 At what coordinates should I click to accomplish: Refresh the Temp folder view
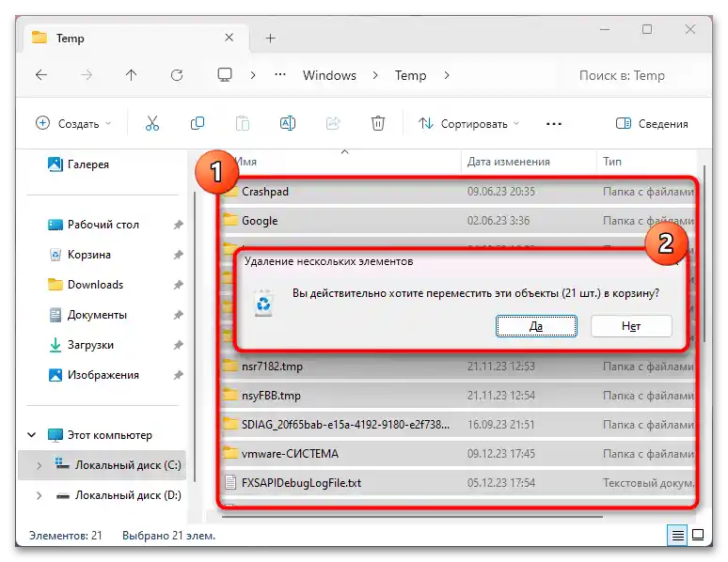pos(177,75)
